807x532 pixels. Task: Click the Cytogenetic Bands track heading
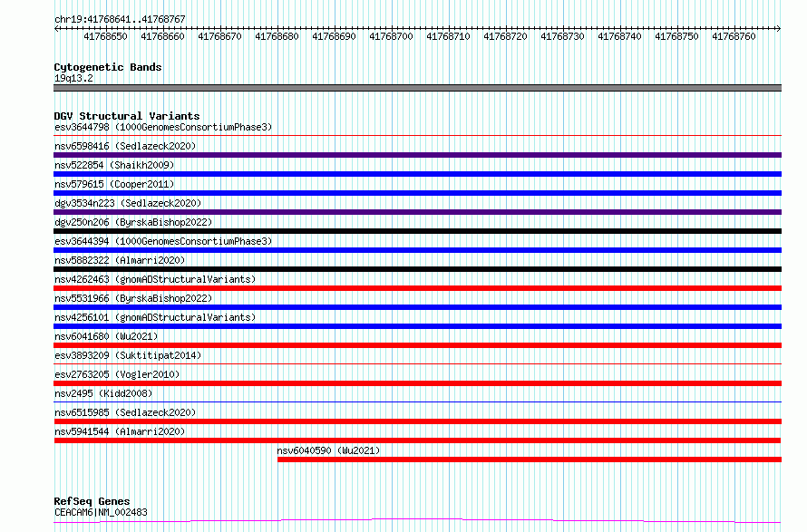pyautogui.click(x=108, y=67)
